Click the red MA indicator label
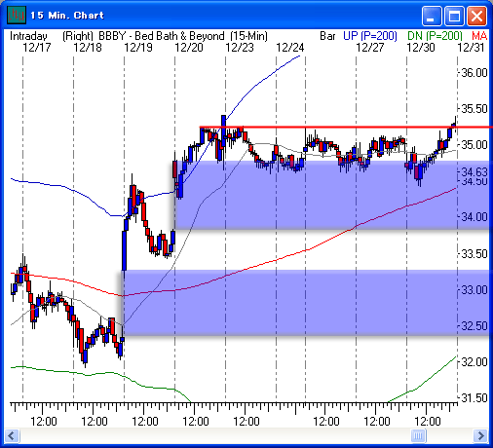493x448 pixels. point(479,36)
